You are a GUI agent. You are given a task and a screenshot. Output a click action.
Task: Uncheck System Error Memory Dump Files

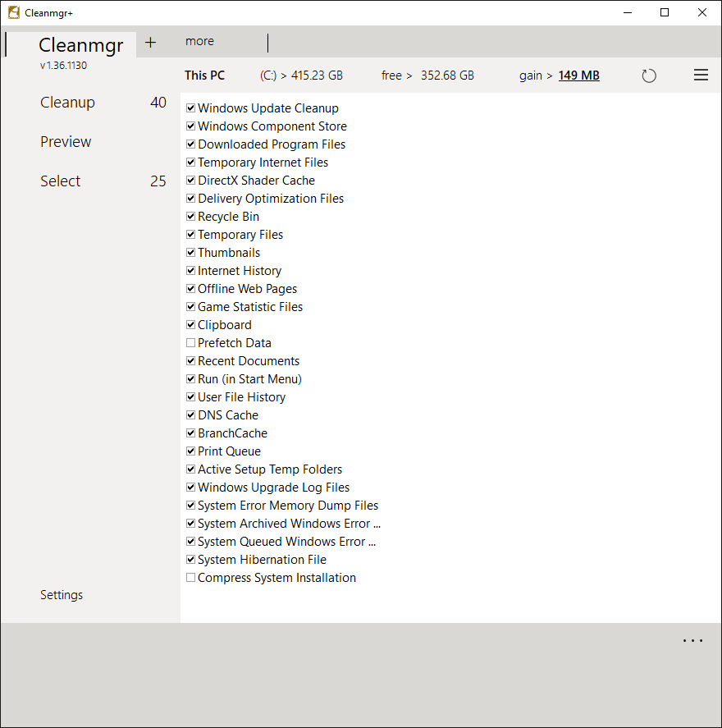click(190, 505)
